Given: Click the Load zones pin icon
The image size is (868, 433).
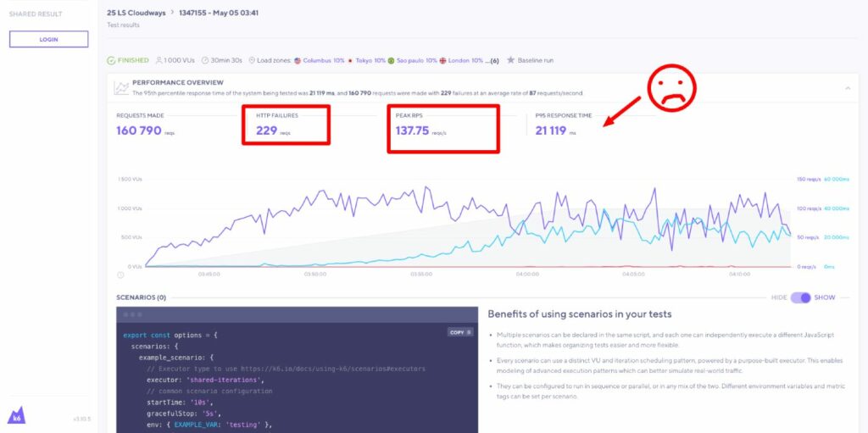Looking at the screenshot, I should click(x=252, y=60).
